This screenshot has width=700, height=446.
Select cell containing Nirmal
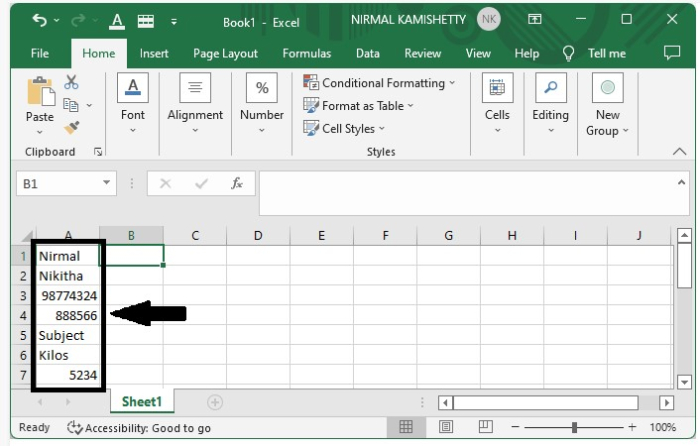tap(68, 256)
